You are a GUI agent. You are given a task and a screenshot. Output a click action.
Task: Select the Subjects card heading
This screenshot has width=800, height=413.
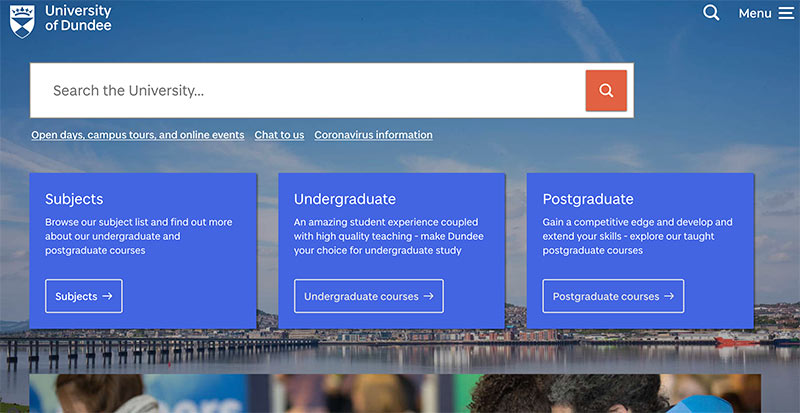[x=74, y=199]
